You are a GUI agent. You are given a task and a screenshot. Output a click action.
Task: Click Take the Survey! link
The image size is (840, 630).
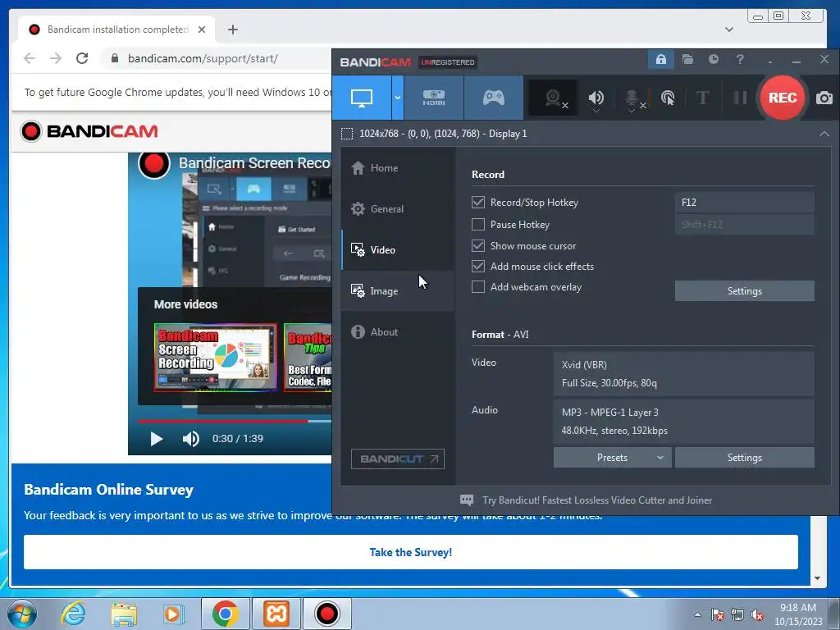411,552
